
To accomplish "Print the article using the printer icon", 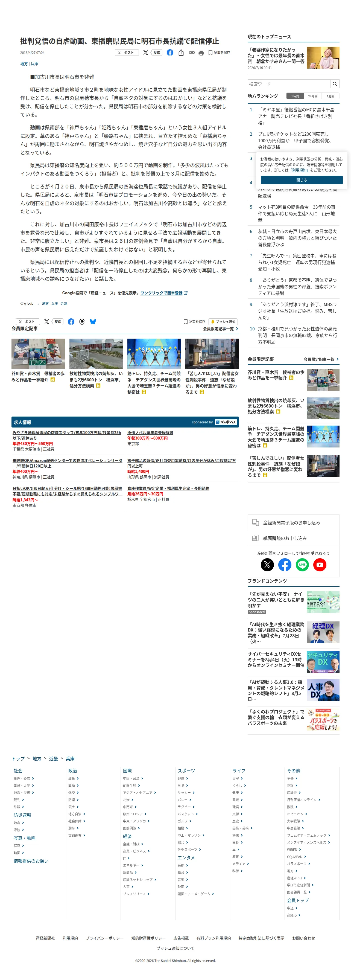I will coord(201,53).
